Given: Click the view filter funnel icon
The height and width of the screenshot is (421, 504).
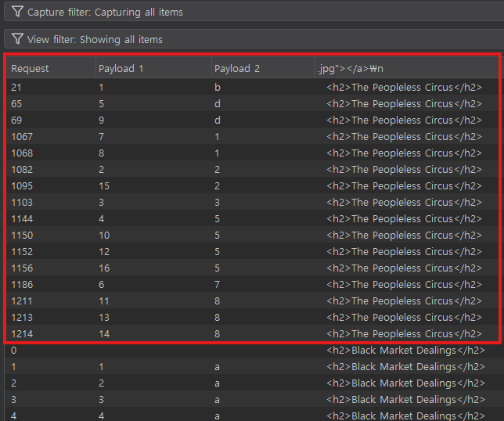Looking at the screenshot, I should (x=17, y=39).
